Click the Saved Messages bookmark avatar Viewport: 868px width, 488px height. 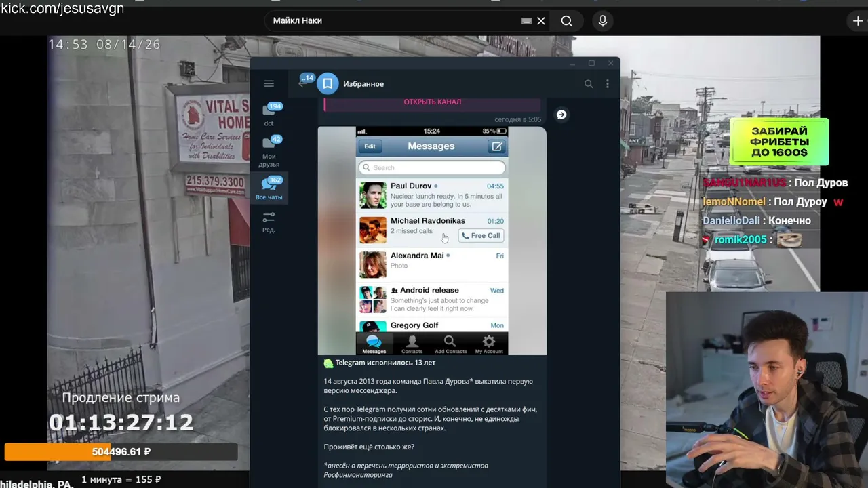point(328,83)
